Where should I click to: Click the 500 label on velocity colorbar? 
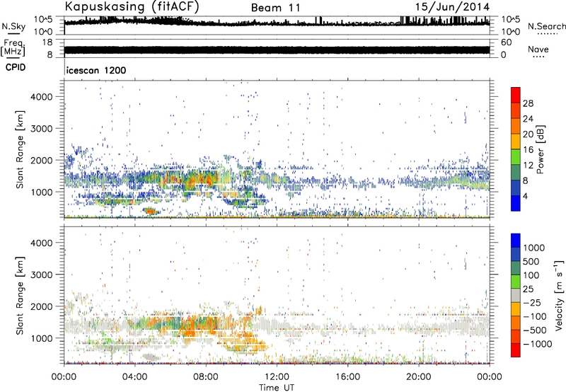[x=531, y=261]
